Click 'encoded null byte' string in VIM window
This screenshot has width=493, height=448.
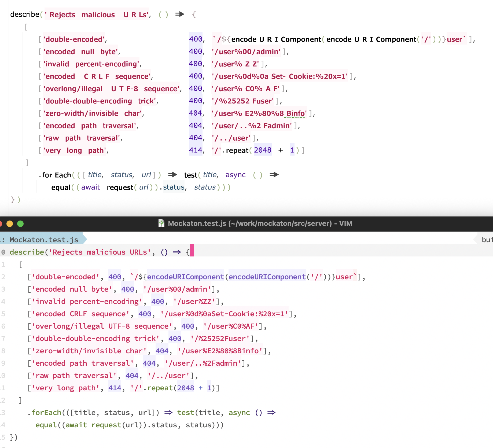pyautogui.click(x=72, y=289)
